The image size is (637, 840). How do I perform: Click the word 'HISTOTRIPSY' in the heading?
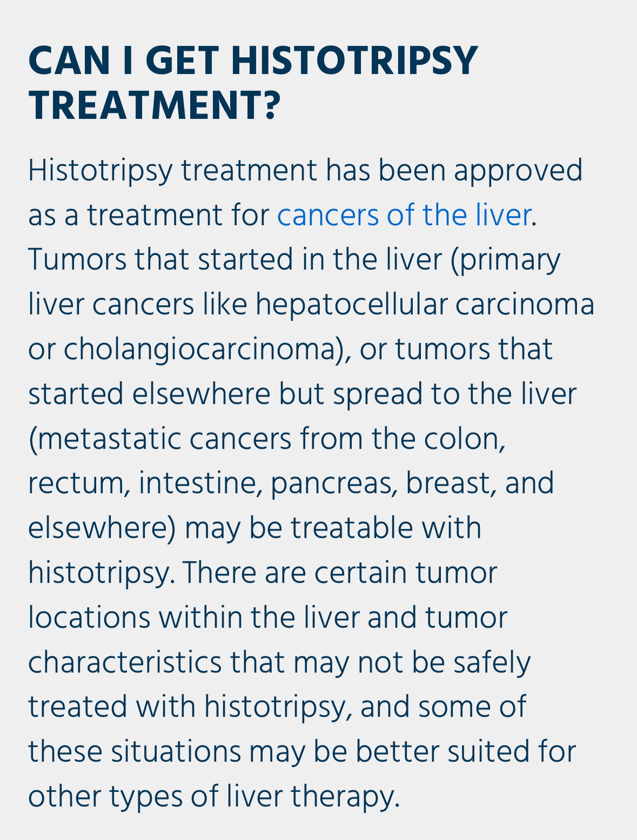[x=354, y=61]
